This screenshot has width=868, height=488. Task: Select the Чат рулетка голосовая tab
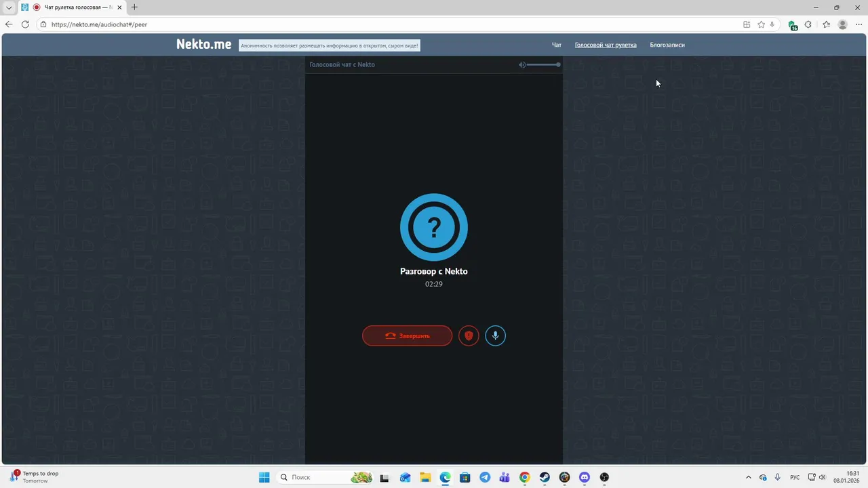pyautogui.click(x=72, y=7)
